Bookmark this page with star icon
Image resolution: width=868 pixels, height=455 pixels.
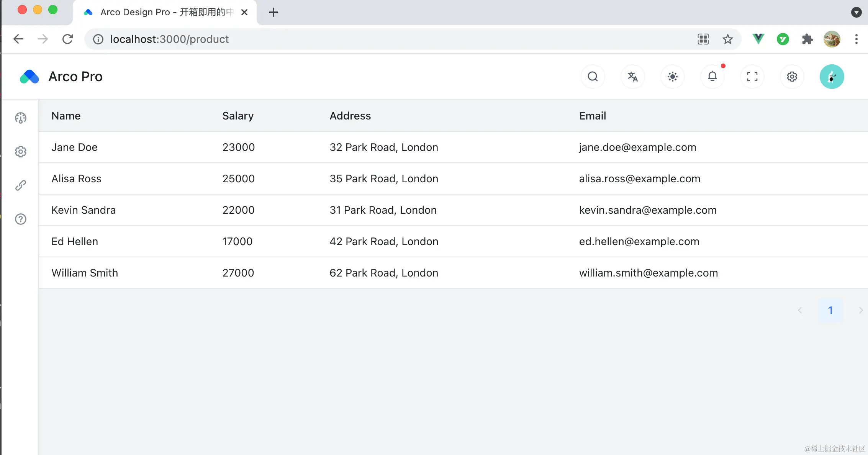coord(727,39)
